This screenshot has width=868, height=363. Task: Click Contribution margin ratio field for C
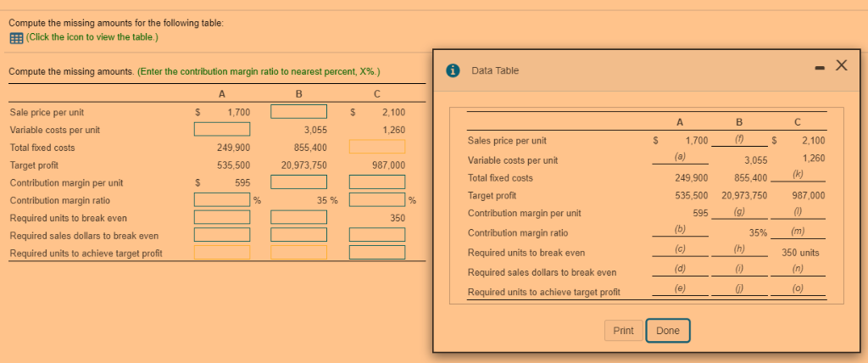pos(377,199)
